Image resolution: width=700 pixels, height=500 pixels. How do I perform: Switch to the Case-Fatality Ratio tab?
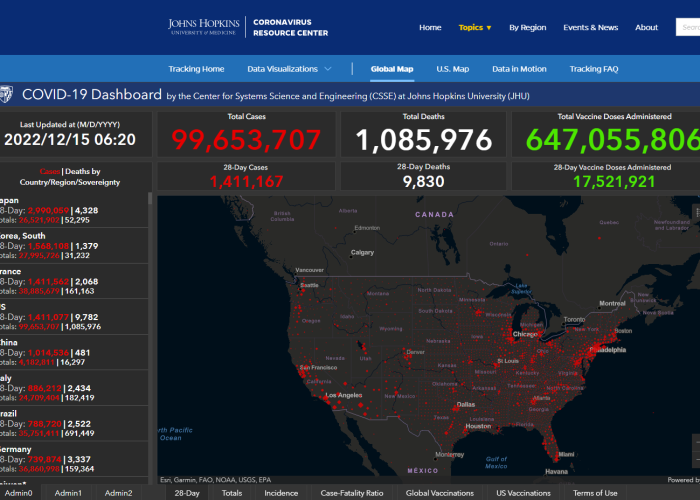click(x=351, y=493)
